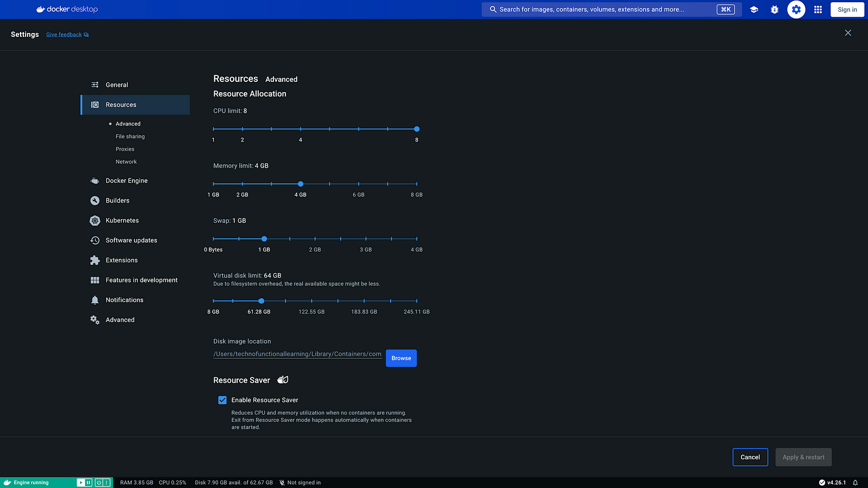The image size is (868, 488).
Task: Click the power icon in status bar
Action: click(99, 483)
